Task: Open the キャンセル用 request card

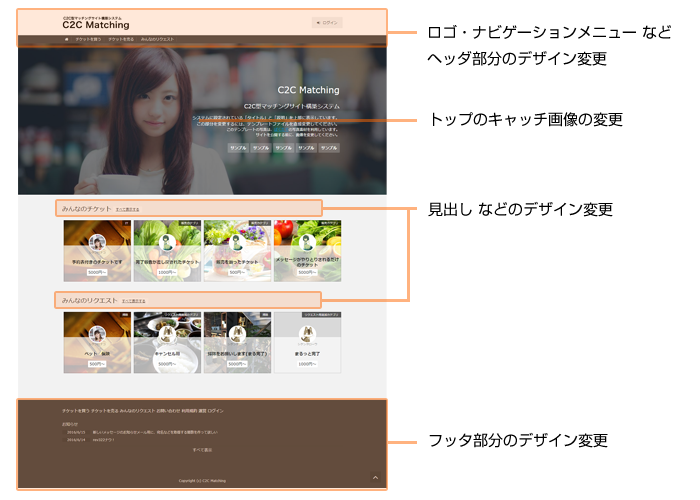Action: (167, 342)
